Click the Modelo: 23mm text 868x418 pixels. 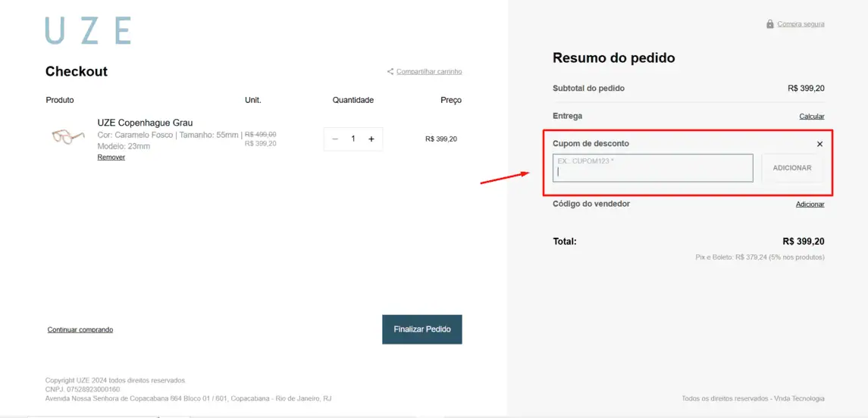pos(124,146)
